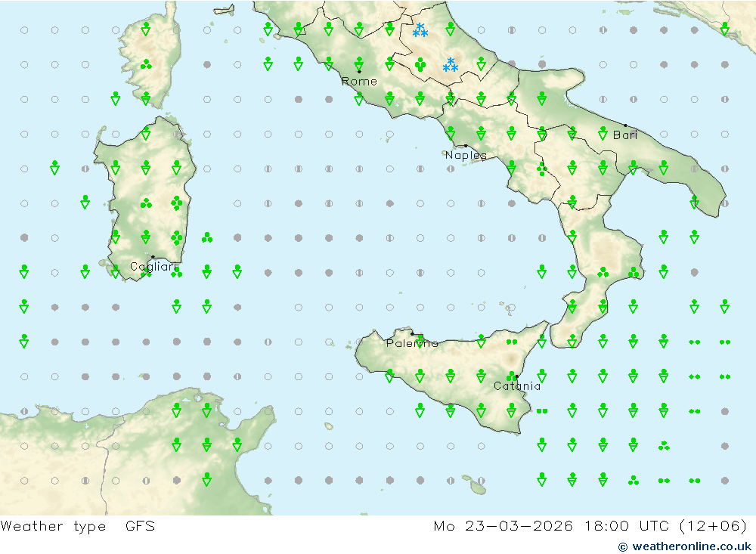The width and height of the screenshot is (756, 554).
Task: Select the lower blue snowflake symbol near Abruzzo
Action: 451,64
